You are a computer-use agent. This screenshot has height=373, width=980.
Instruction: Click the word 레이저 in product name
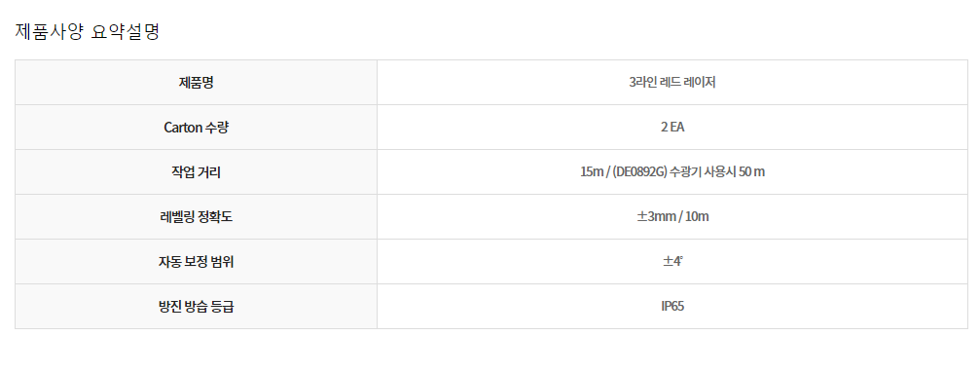click(x=700, y=83)
